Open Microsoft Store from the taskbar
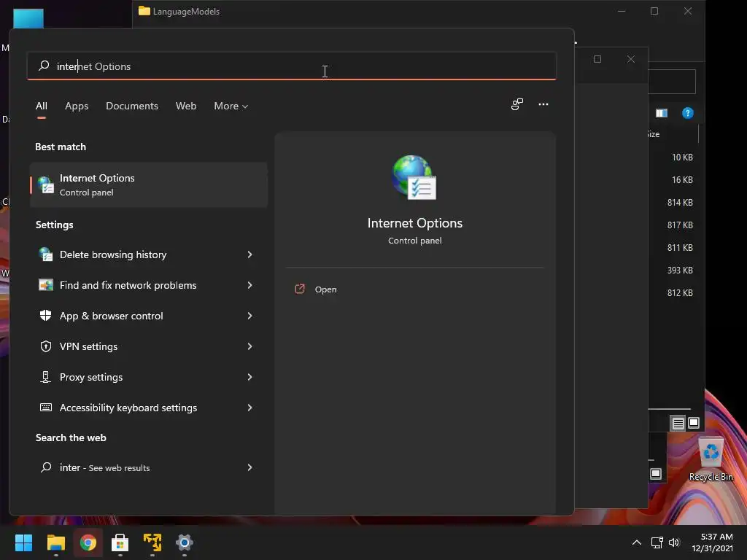The width and height of the screenshot is (747, 560). tap(120, 542)
